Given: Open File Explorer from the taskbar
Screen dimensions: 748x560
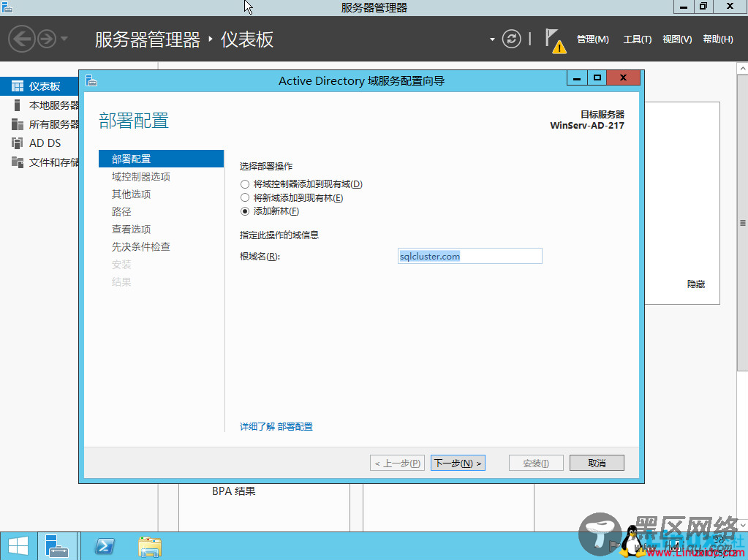Looking at the screenshot, I should pyautogui.click(x=150, y=547).
